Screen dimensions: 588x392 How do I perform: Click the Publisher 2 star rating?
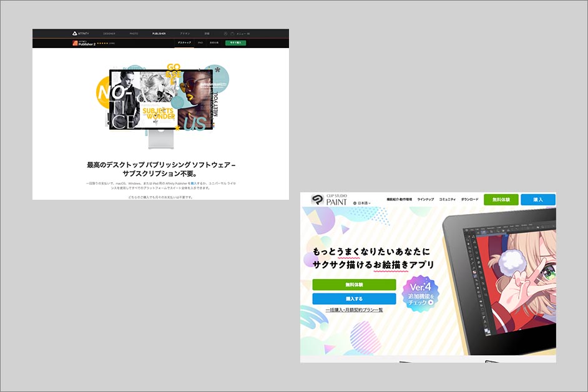[x=101, y=44]
